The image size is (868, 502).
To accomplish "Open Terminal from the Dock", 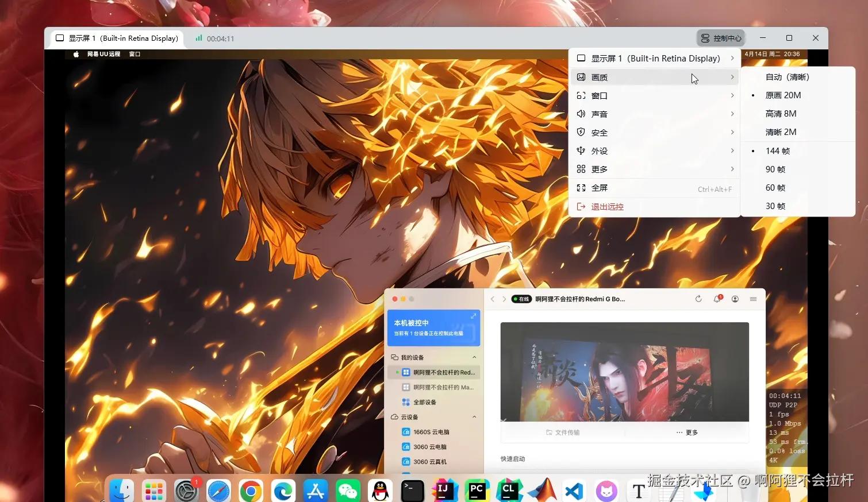I will (x=412, y=491).
